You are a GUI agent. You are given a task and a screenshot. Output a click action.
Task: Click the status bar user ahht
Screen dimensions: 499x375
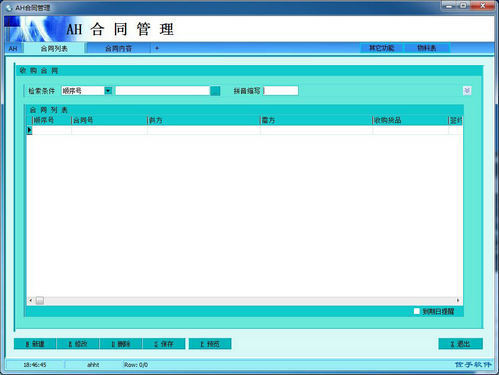pyautogui.click(x=93, y=365)
